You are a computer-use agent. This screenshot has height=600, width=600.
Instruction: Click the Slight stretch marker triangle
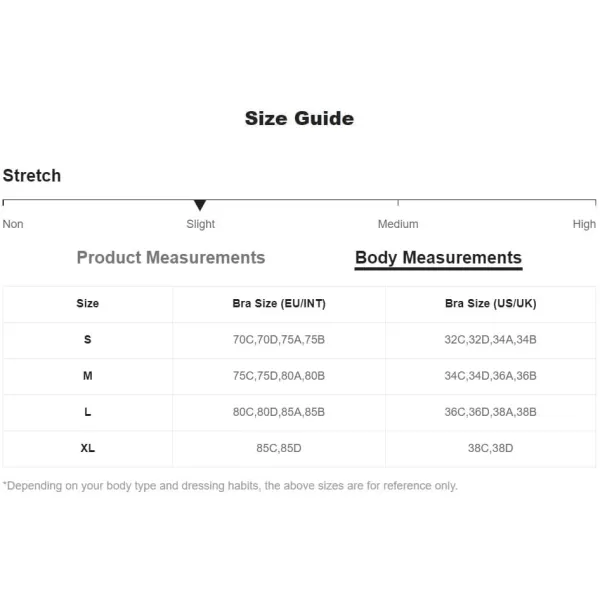tap(200, 205)
